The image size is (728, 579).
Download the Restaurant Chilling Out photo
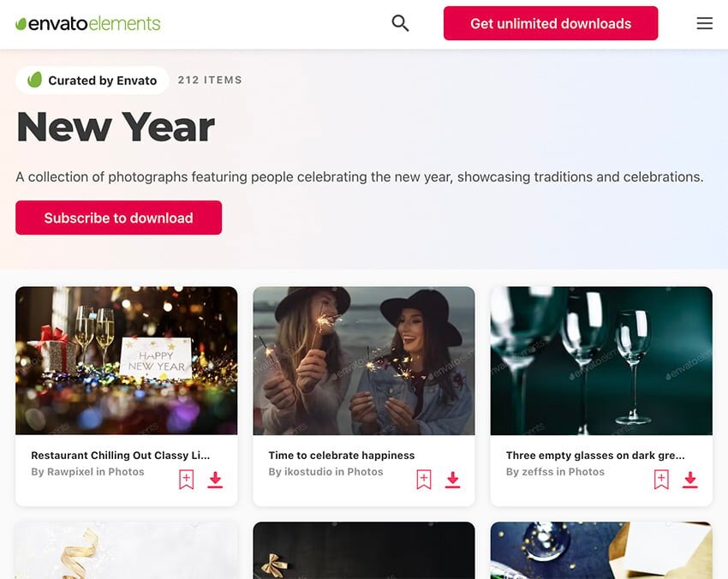(x=215, y=481)
